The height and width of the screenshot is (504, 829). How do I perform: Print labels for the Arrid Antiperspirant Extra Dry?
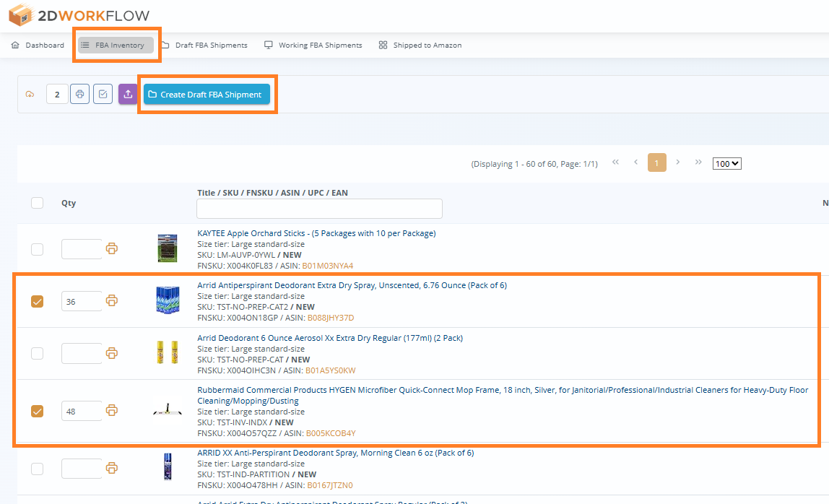point(112,301)
